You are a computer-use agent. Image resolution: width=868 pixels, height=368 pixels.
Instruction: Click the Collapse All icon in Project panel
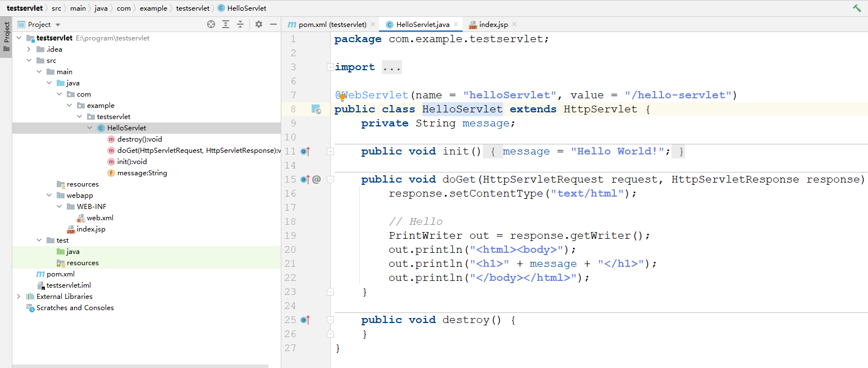pyautogui.click(x=240, y=24)
